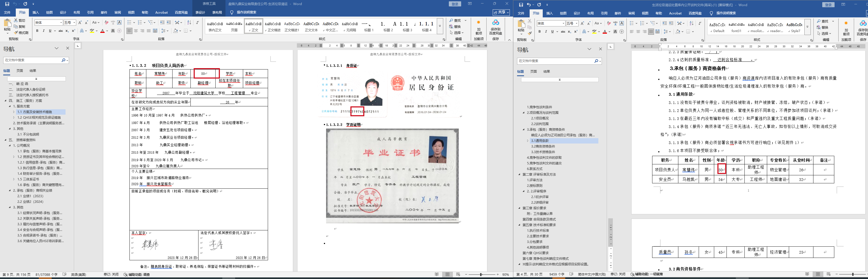Collapse the 五、资格审查资料 heading in navigation
Screen dimensions: 868x279
(5, 140)
